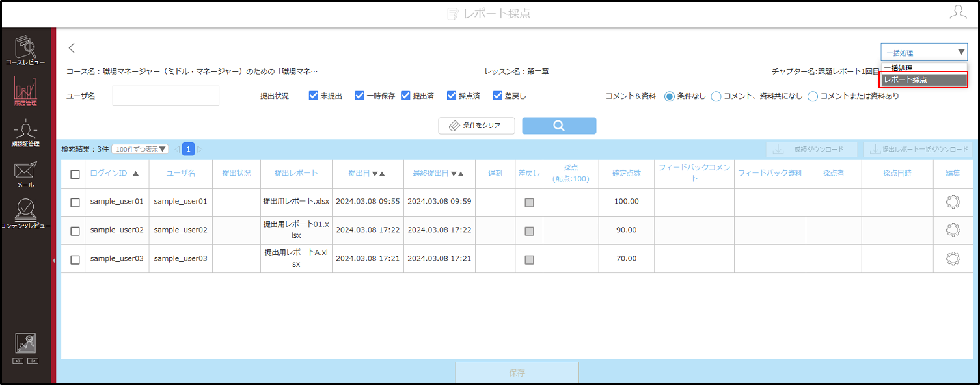Click the 採点日時 column header
This screenshot has height=385, width=980.
[x=897, y=174]
